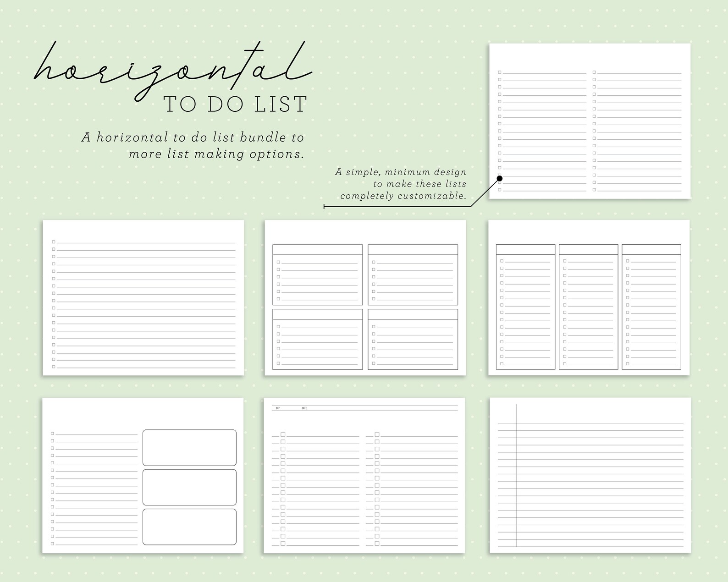The width and height of the screenshot is (728, 582).
Task: Click the caption 'completely customizable.'
Action: (x=403, y=196)
